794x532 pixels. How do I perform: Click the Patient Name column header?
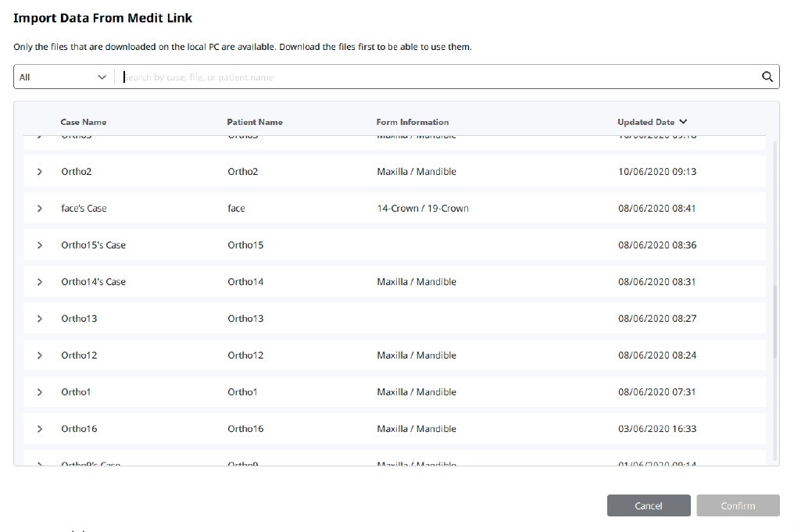click(255, 122)
